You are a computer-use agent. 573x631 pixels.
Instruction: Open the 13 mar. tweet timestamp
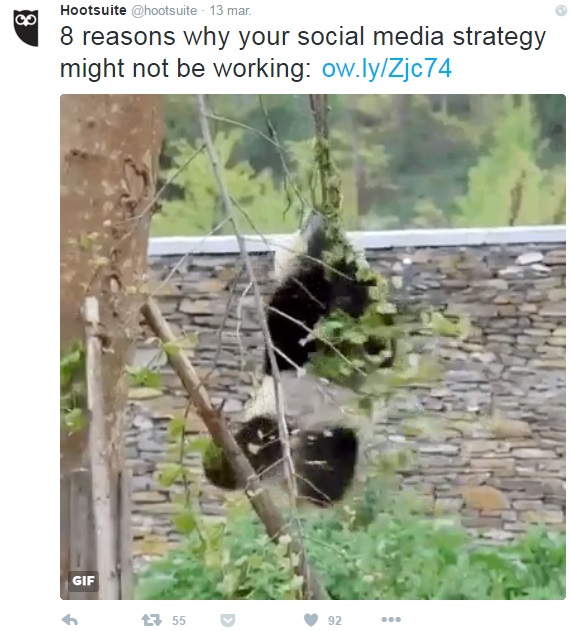pos(230,10)
